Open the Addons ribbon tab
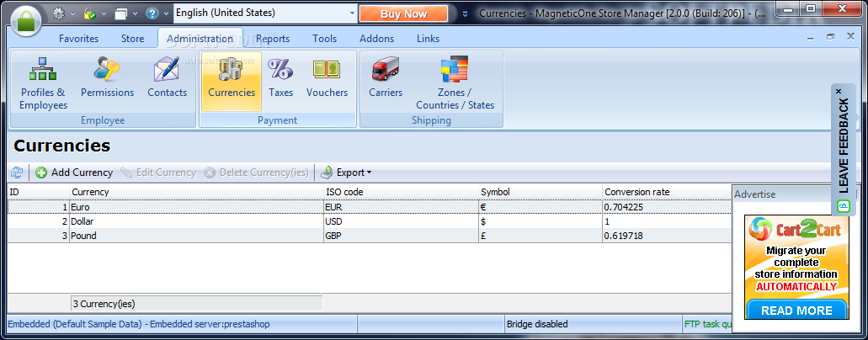 pyautogui.click(x=377, y=39)
